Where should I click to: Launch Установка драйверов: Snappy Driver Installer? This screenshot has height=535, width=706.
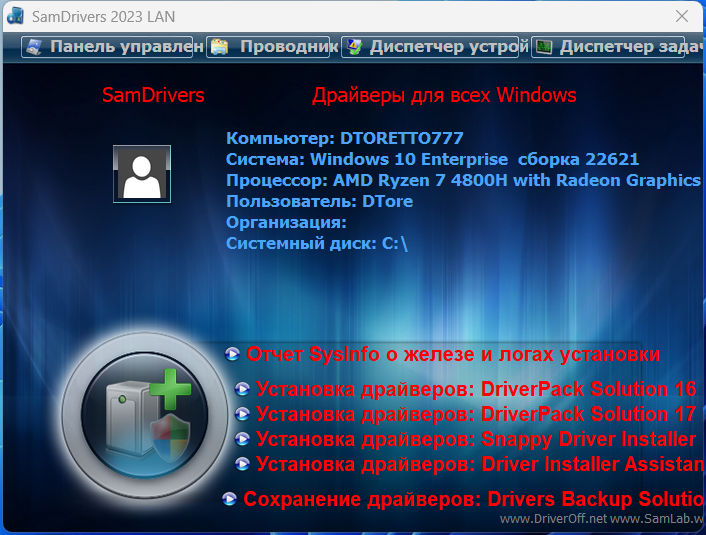click(x=476, y=440)
